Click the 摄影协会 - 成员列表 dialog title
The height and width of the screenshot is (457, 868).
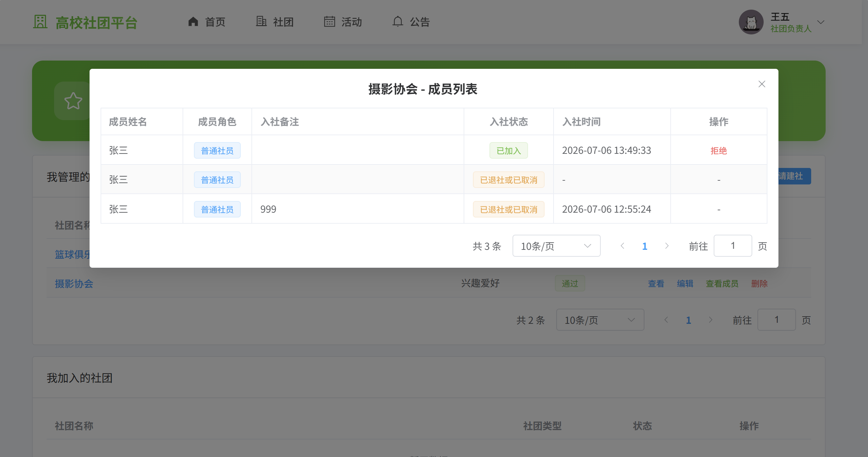[x=423, y=89]
